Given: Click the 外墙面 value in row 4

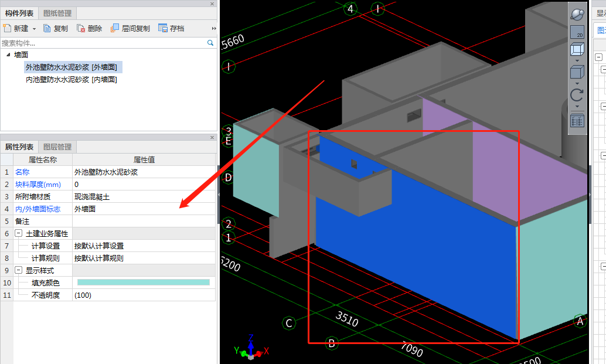Looking at the screenshot, I should click(144, 209).
